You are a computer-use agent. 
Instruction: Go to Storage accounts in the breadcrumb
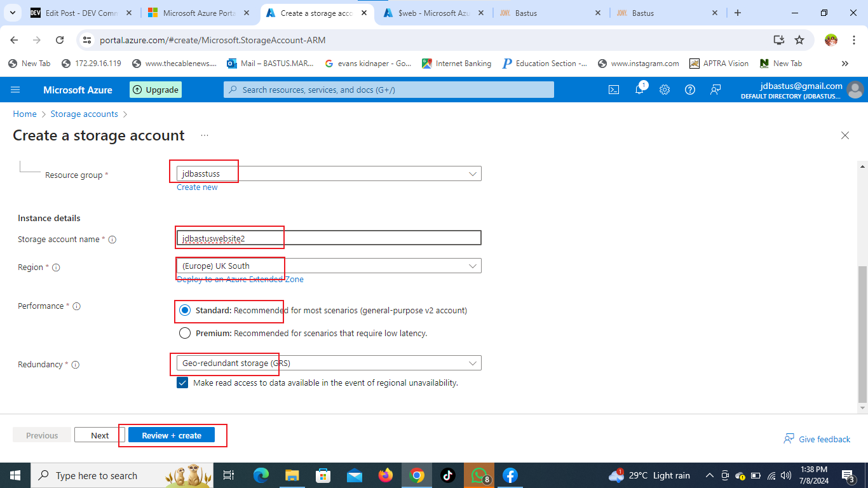click(85, 114)
